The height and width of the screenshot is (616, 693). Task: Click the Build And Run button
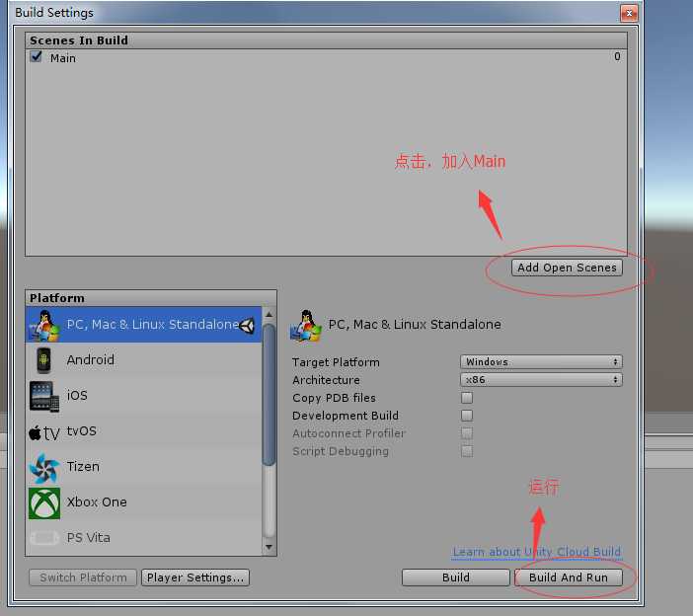tap(569, 577)
